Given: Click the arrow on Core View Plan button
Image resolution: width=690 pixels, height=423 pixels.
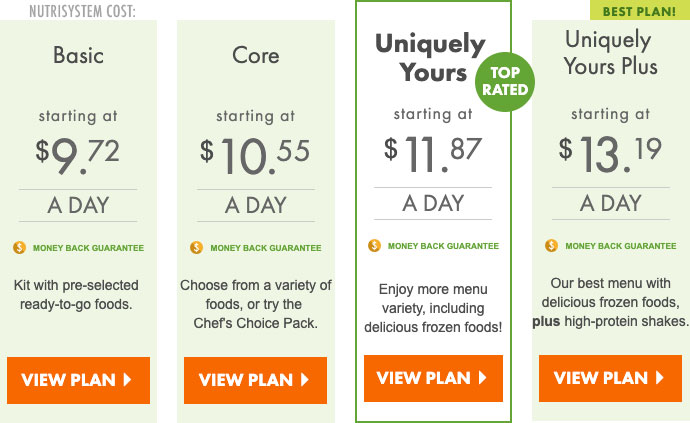Looking at the screenshot, I should (x=305, y=379).
